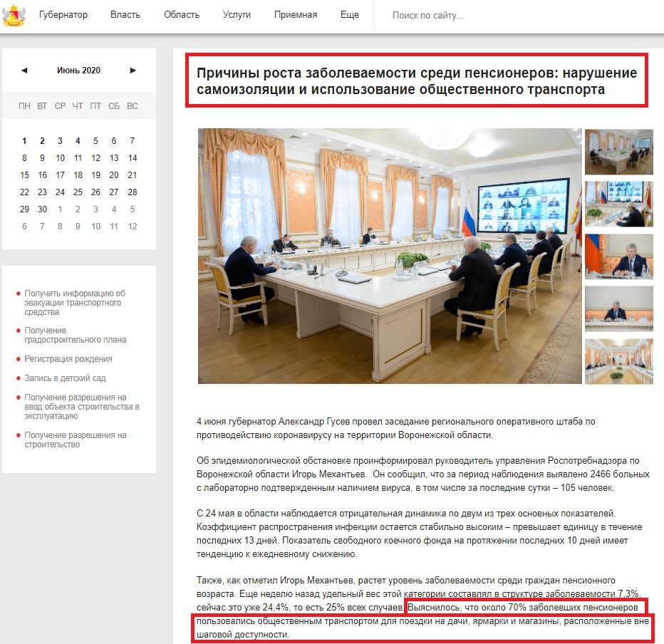Open second thumbnail with video screen and flags
This screenshot has height=644, width=664.
pos(618,204)
